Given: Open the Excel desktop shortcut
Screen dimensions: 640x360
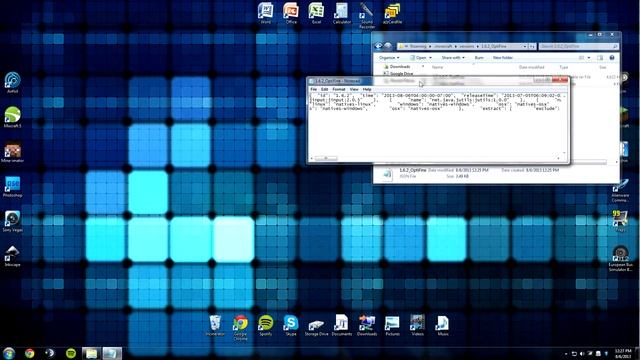Looking at the screenshot, I should pos(316,13).
